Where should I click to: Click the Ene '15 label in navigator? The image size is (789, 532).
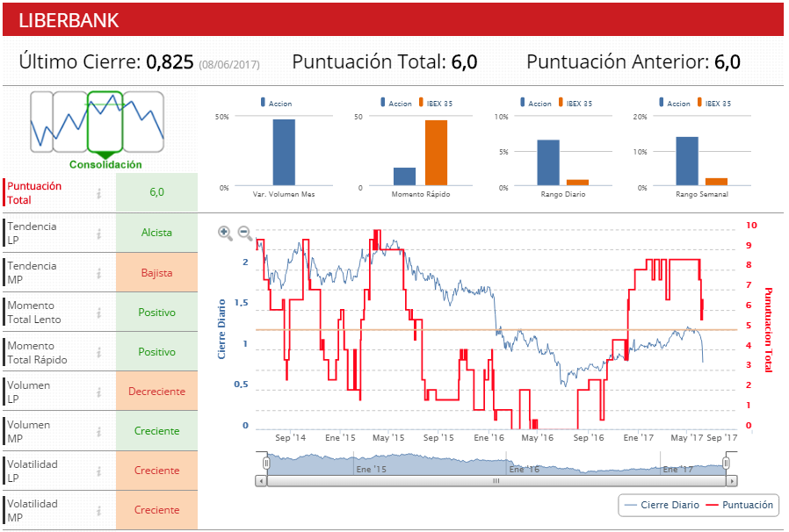click(372, 469)
